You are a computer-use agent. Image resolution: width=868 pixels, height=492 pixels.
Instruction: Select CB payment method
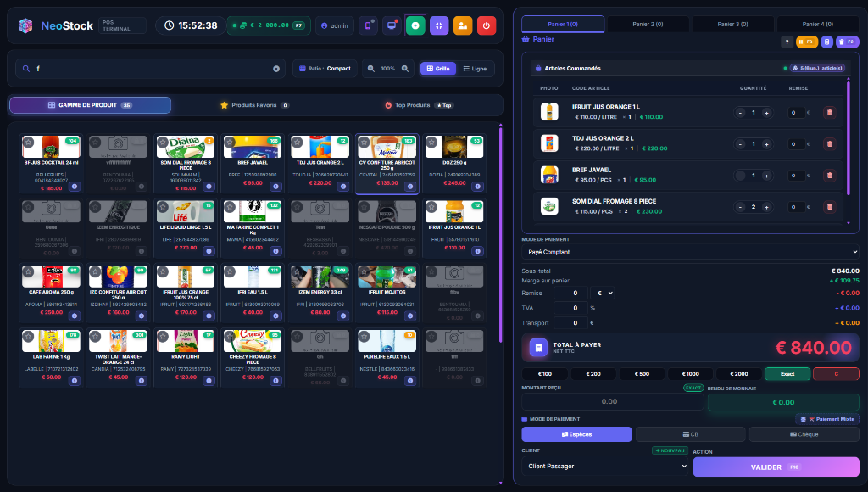(690, 434)
